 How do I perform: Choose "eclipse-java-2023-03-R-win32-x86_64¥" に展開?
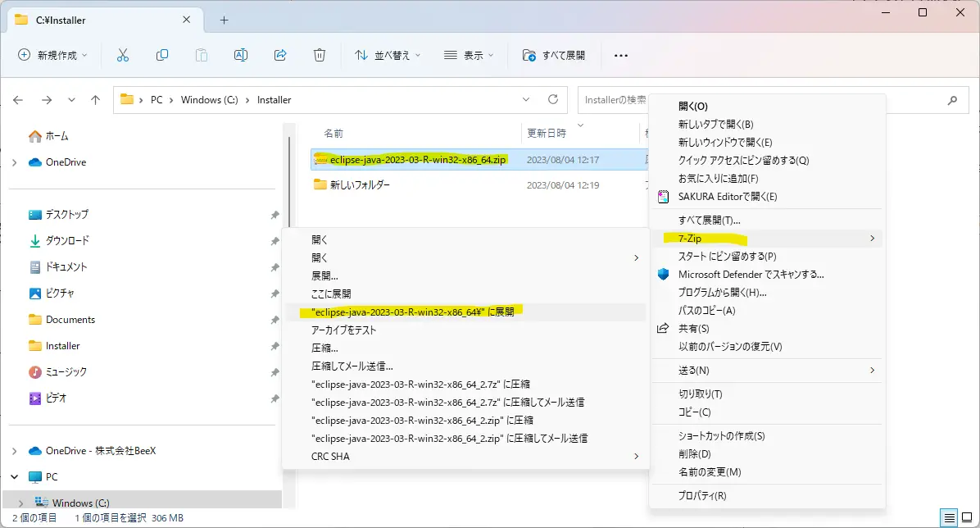click(x=465, y=312)
